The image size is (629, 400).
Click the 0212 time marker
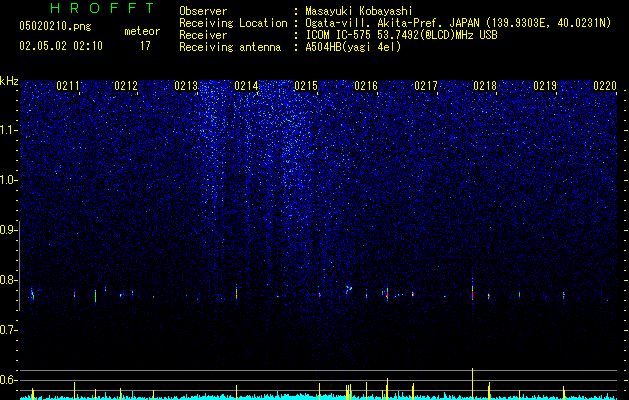[x=126, y=86]
